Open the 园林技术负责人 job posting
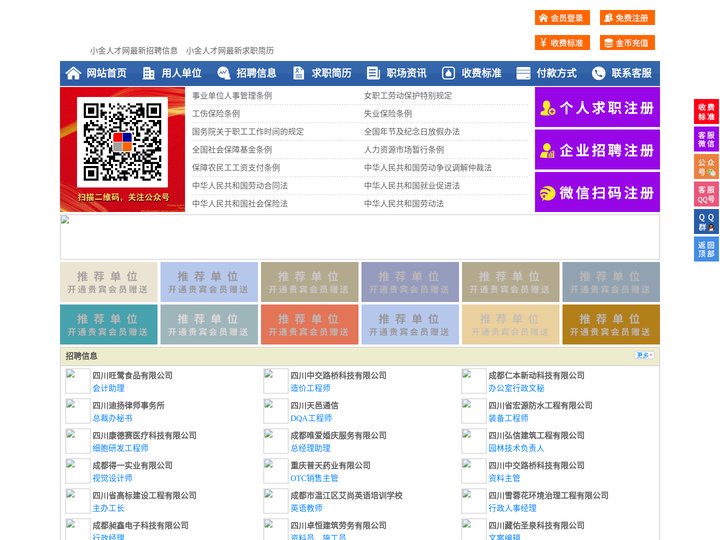Image resolution: width=720 pixels, height=540 pixels. pyautogui.click(x=516, y=448)
